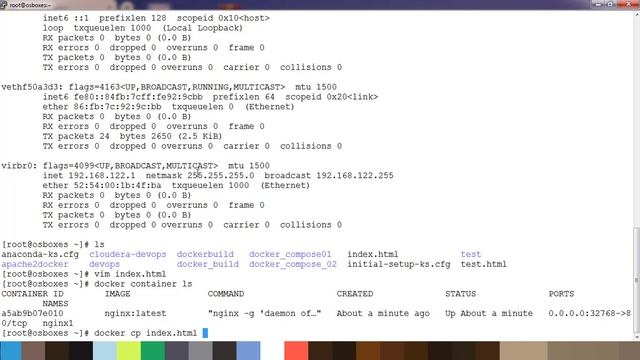This screenshot has height=360, width=640.
Task: Click the 'ls' command on the prompt line
Action: [x=99, y=244]
